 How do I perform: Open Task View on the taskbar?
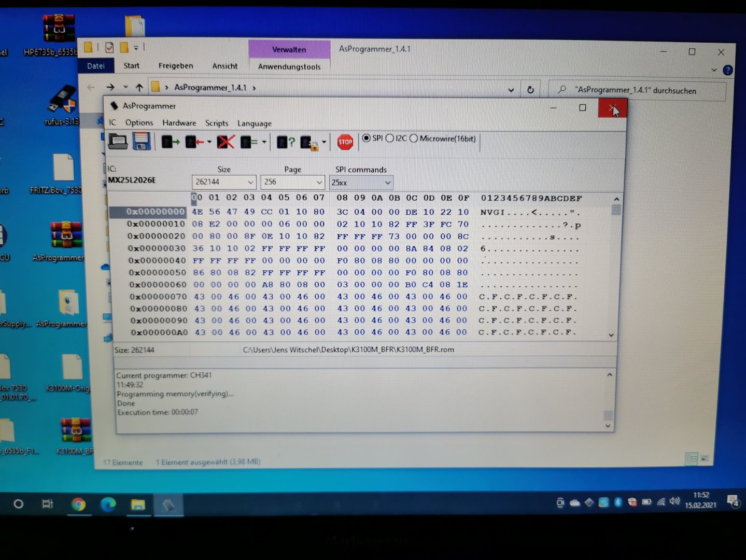point(47,503)
